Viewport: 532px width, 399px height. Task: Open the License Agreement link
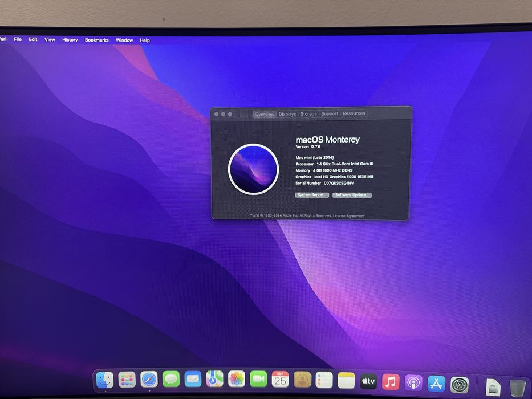point(348,216)
